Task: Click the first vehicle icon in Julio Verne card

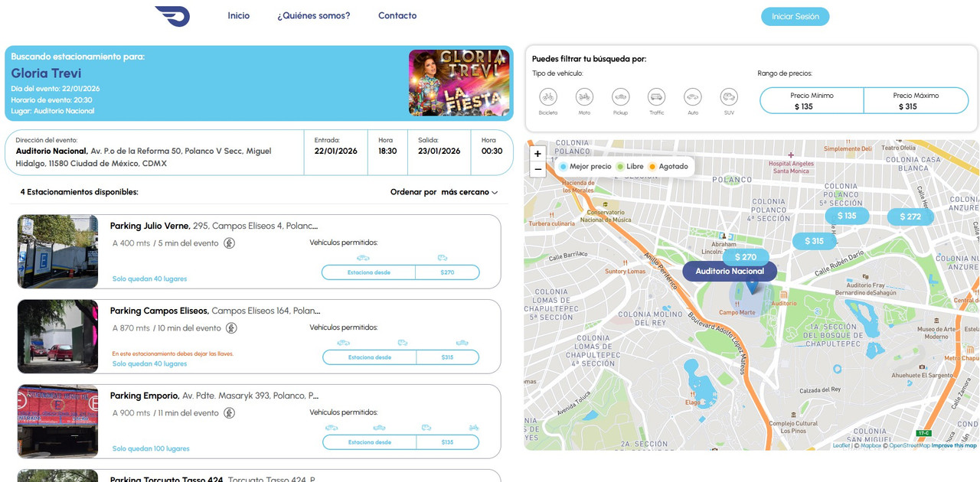Action: (x=363, y=258)
